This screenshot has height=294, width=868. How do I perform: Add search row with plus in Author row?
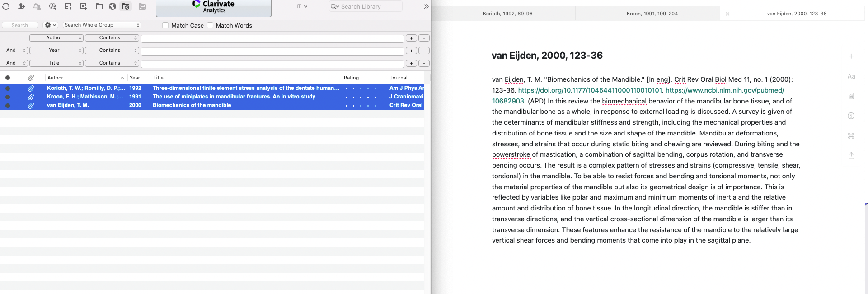[411, 38]
